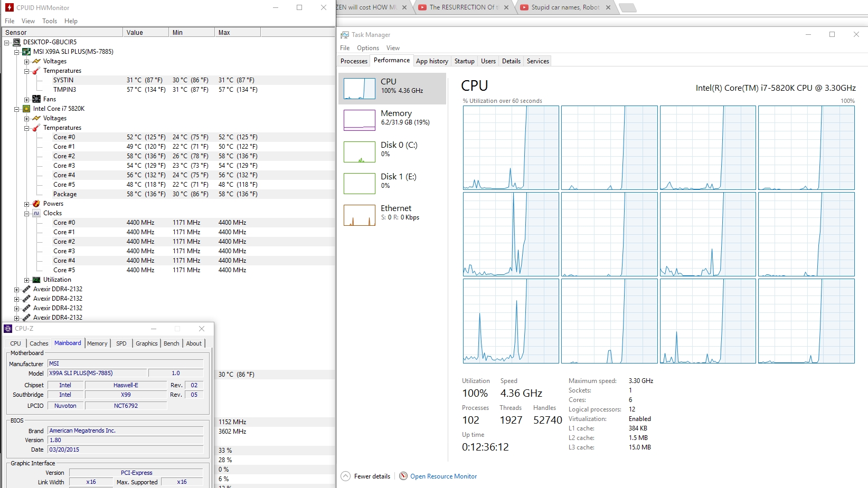Open a new browser tab
The image size is (868, 488).
pyautogui.click(x=627, y=7)
